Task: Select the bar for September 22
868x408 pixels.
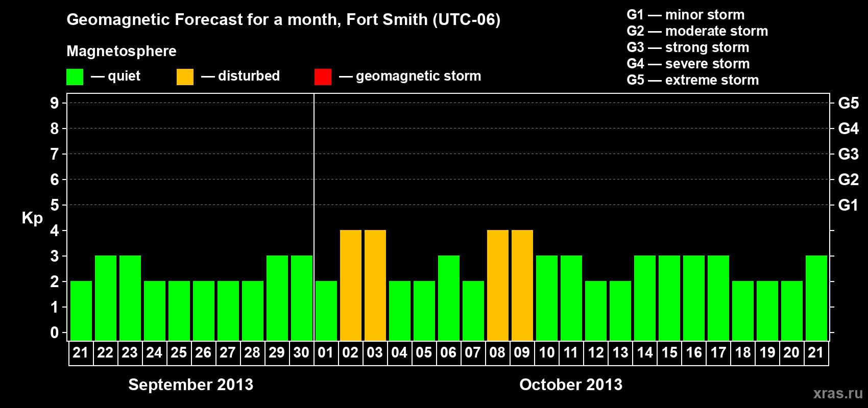Action: pyautogui.click(x=106, y=298)
